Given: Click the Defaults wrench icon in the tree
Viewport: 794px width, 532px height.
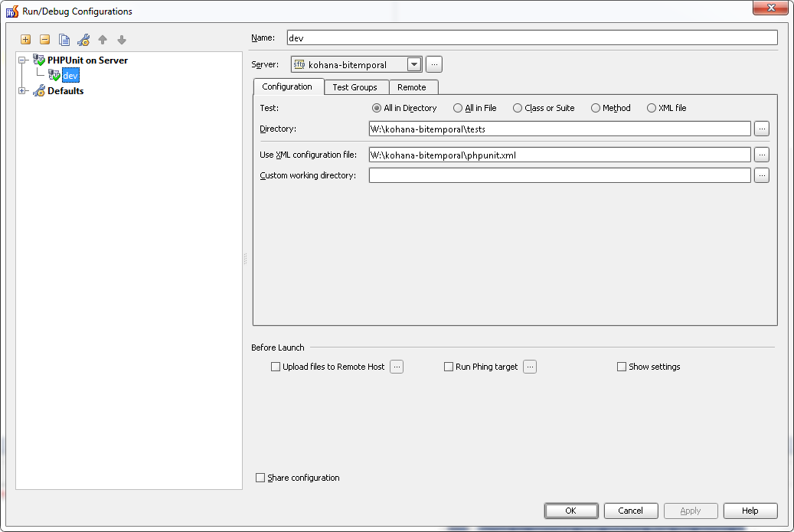Looking at the screenshot, I should 39,91.
